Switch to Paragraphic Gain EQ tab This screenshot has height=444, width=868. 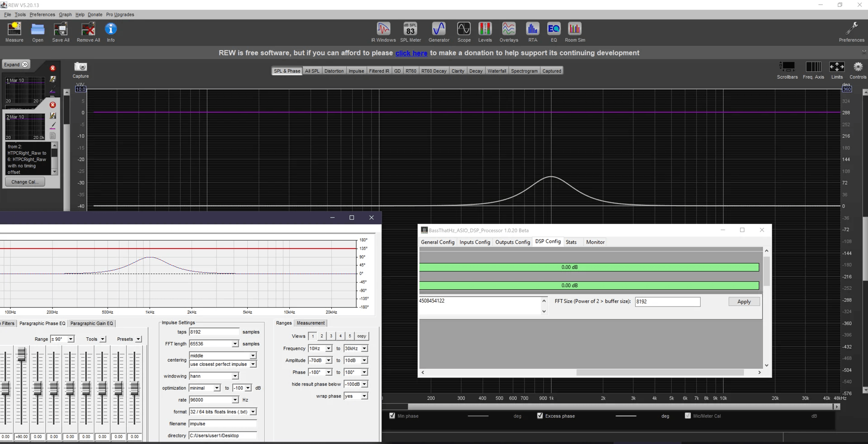[x=91, y=324]
